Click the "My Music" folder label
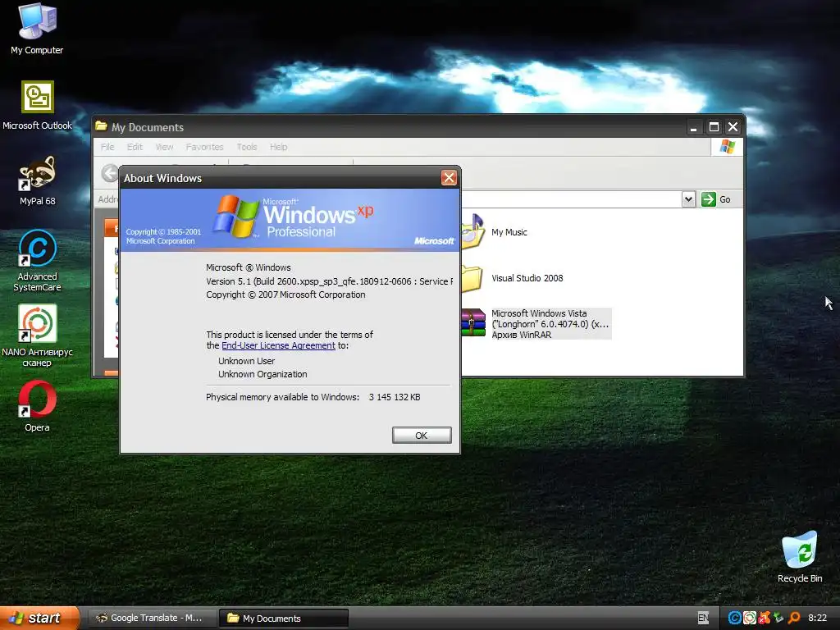840x630 pixels. [509, 232]
